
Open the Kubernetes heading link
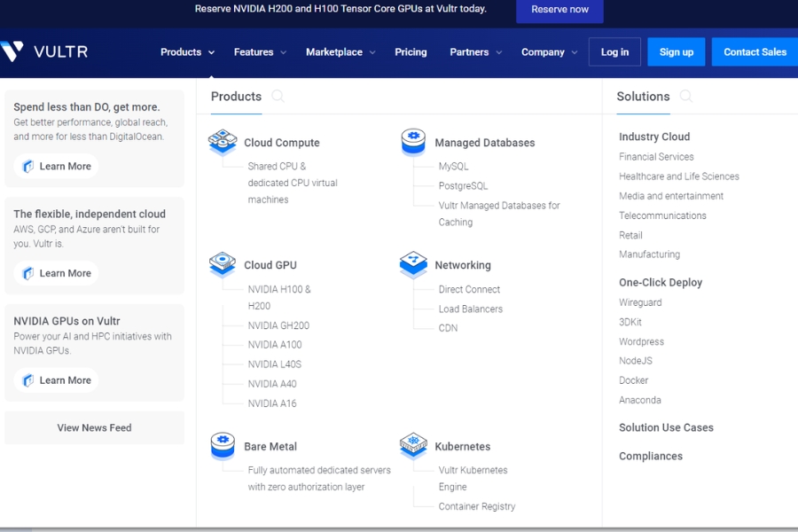463,447
